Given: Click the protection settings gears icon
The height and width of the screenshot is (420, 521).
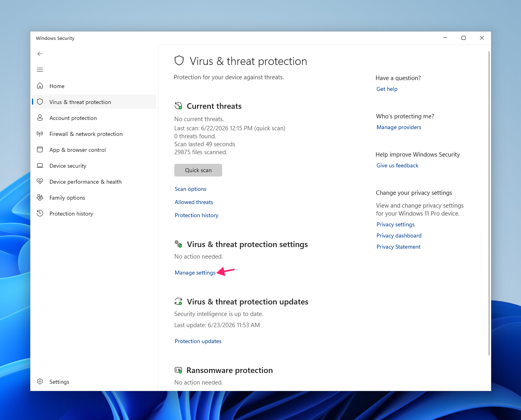Looking at the screenshot, I should pyautogui.click(x=178, y=244).
